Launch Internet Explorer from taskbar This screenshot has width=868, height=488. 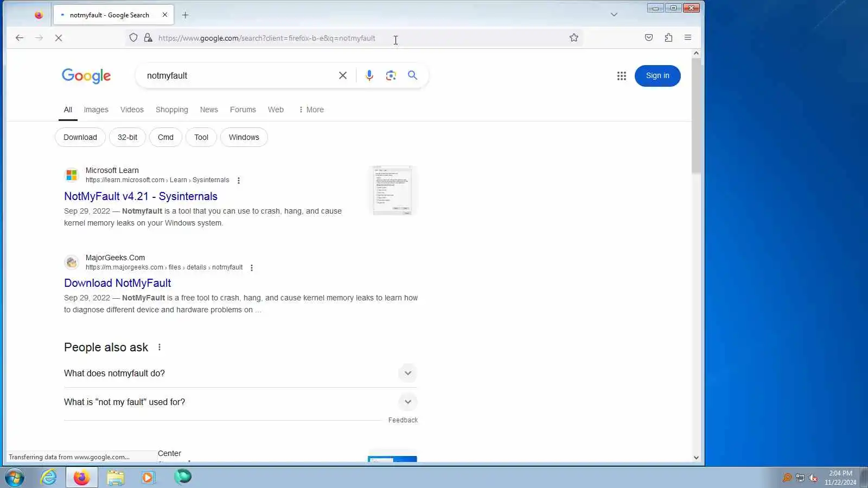point(49,478)
